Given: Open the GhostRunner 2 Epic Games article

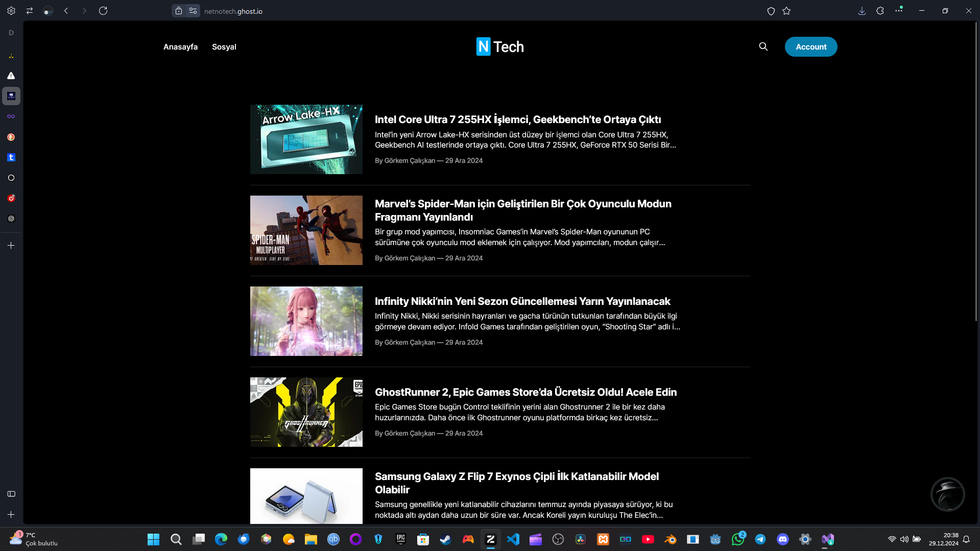Looking at the screenshot, I should 525,392.
